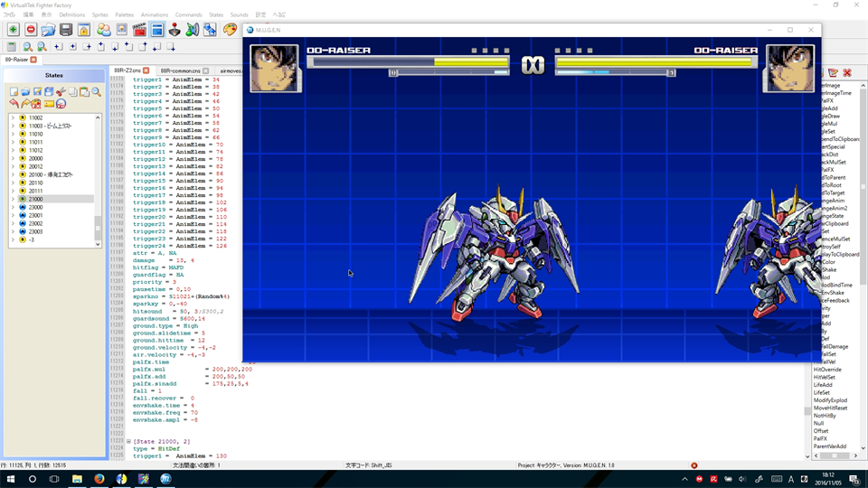This screenshot has height=488, width=868.
Task: Open Task View on the taskbar
Action: (54, 479)
